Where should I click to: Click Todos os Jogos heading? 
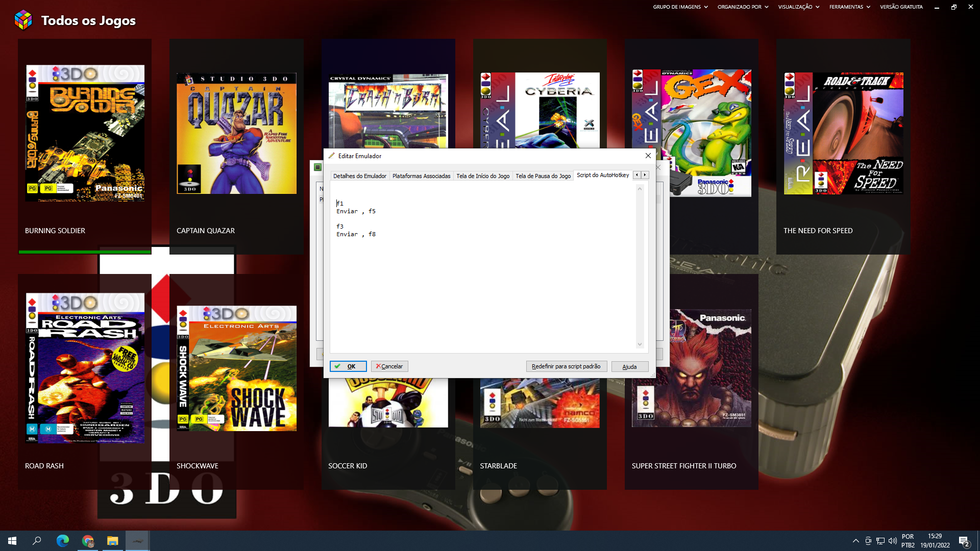click(x=88, y=20)
